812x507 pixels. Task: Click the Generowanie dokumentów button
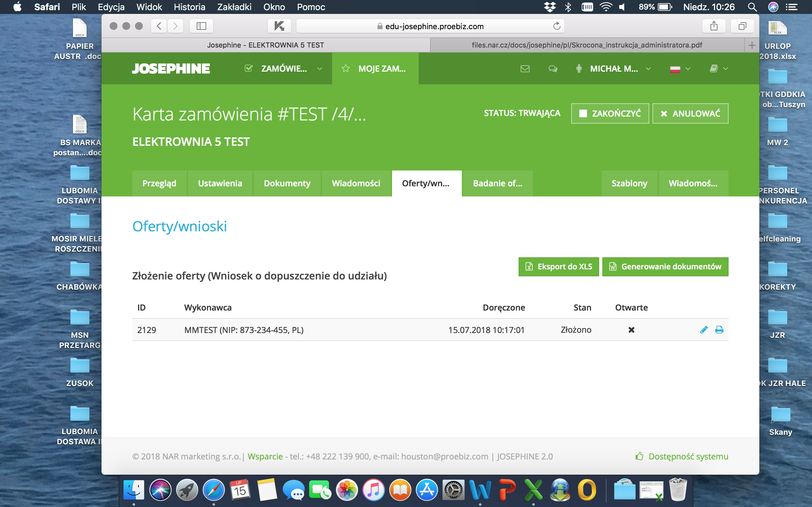coord(665,266)
